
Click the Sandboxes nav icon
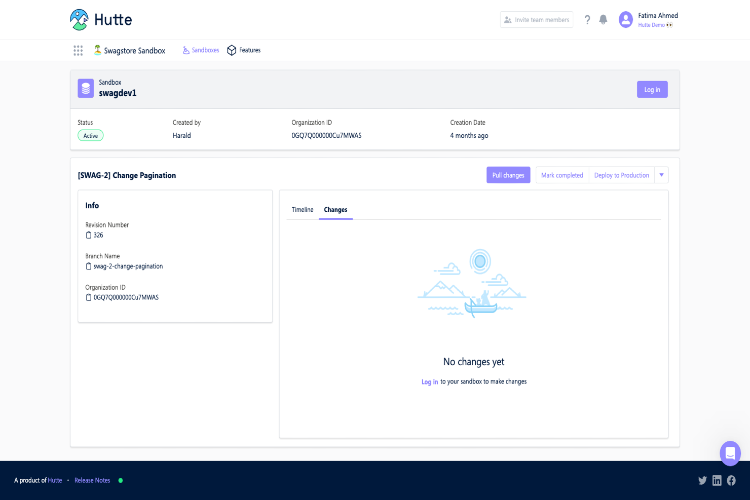click(186, 50)
